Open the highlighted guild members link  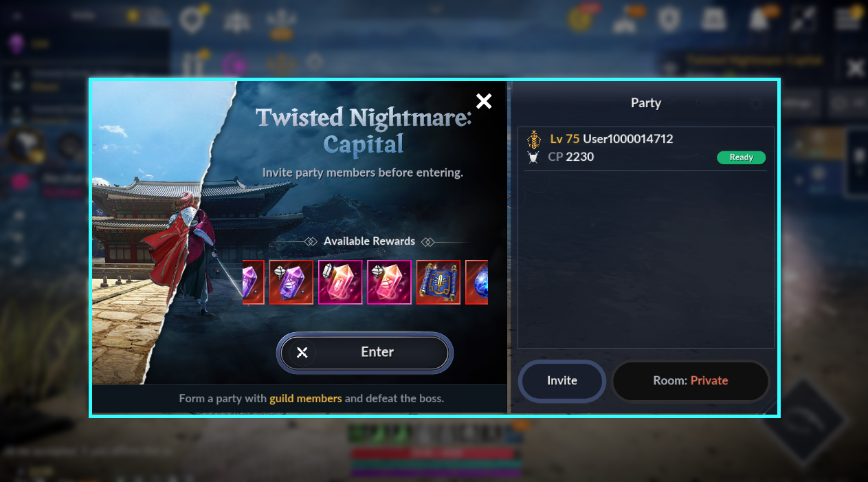(306, 398)
